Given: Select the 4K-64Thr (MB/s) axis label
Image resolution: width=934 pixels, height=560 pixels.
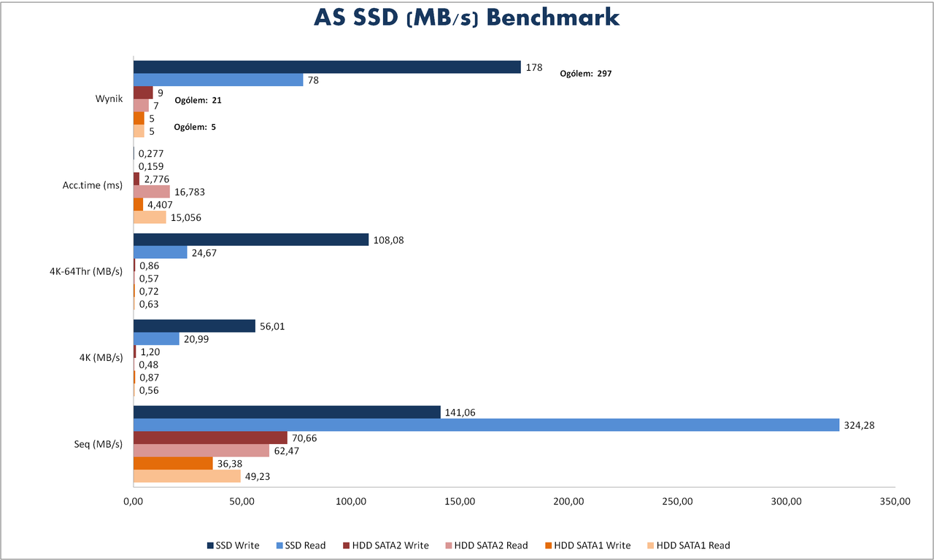Looking at the screenshot, I should coord(87,271).
